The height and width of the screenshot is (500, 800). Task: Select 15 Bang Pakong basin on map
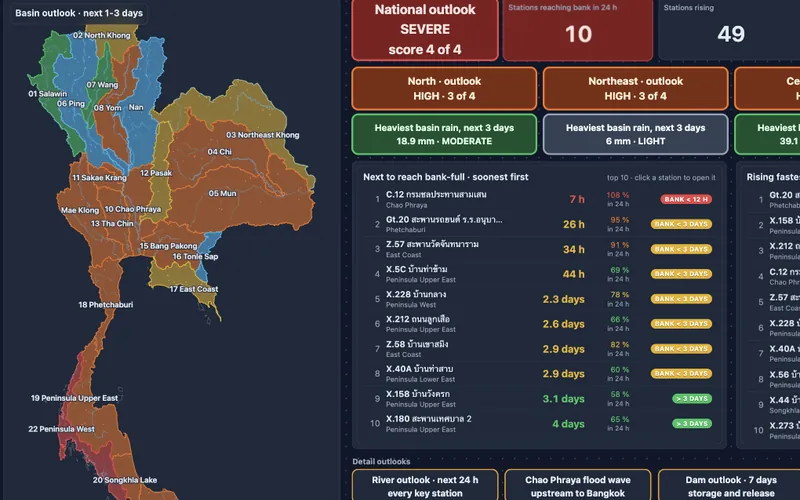(x=168, y=246)
